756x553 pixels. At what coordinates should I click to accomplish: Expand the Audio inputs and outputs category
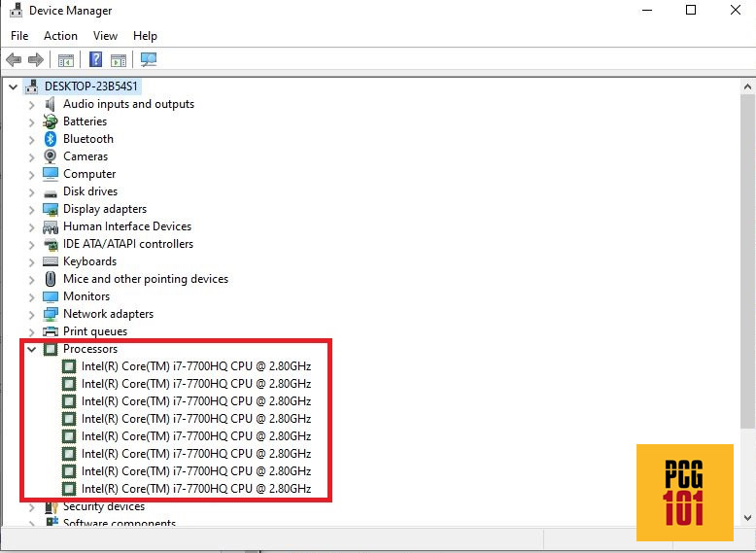click(x=32, y=105)
